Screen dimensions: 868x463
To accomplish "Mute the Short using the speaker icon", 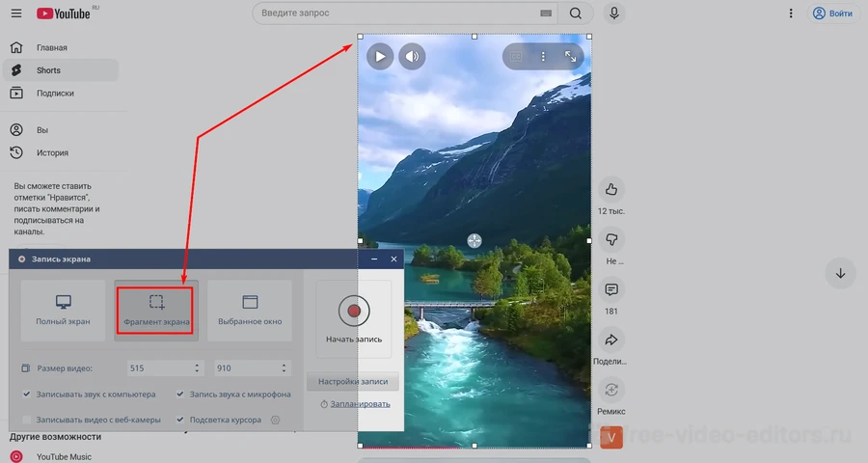I will [413, 57].
